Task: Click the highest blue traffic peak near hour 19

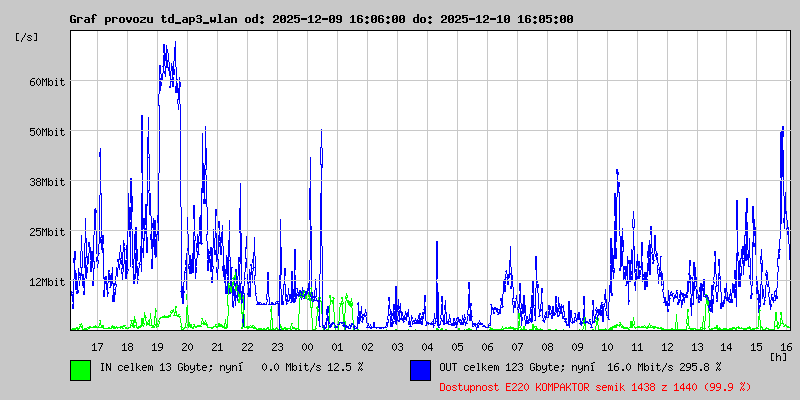Action: point(175,43)
